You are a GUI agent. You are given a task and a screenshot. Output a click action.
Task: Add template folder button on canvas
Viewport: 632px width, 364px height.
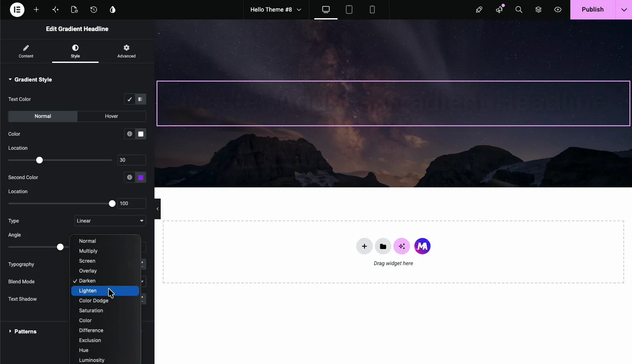click(383, 247)
